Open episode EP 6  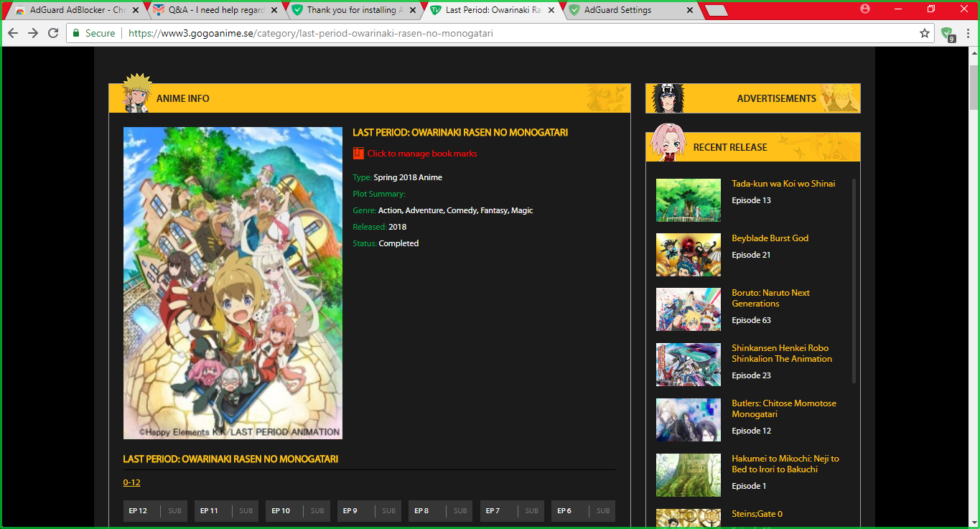pyautogui.click(x=583, y=511)
